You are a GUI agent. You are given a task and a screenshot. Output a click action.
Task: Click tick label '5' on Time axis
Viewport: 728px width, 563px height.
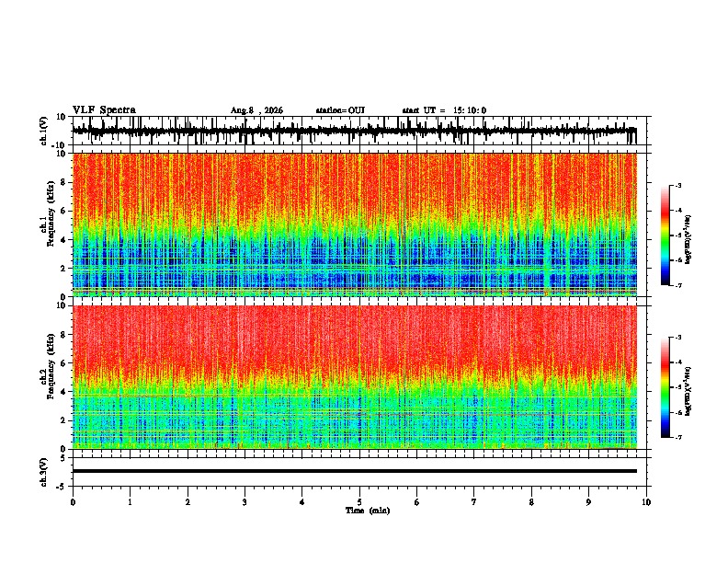tap(359, 502)
